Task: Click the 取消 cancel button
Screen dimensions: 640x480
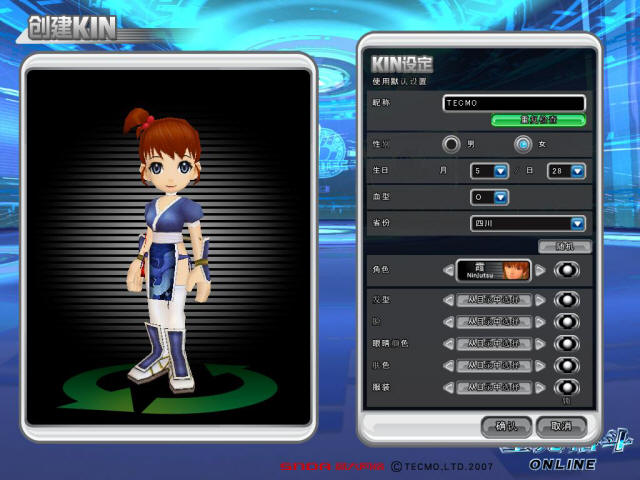Action: [x=561, y=427]
